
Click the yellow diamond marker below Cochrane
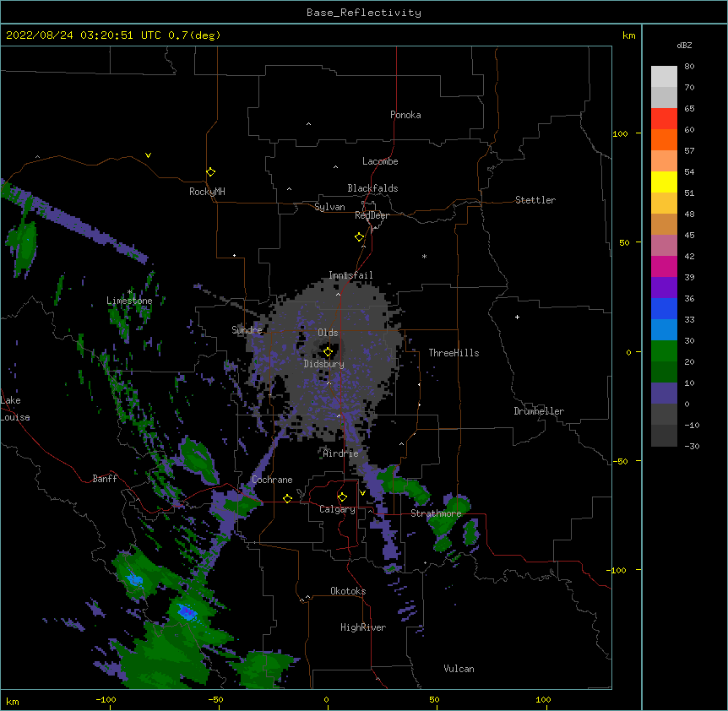287,498
